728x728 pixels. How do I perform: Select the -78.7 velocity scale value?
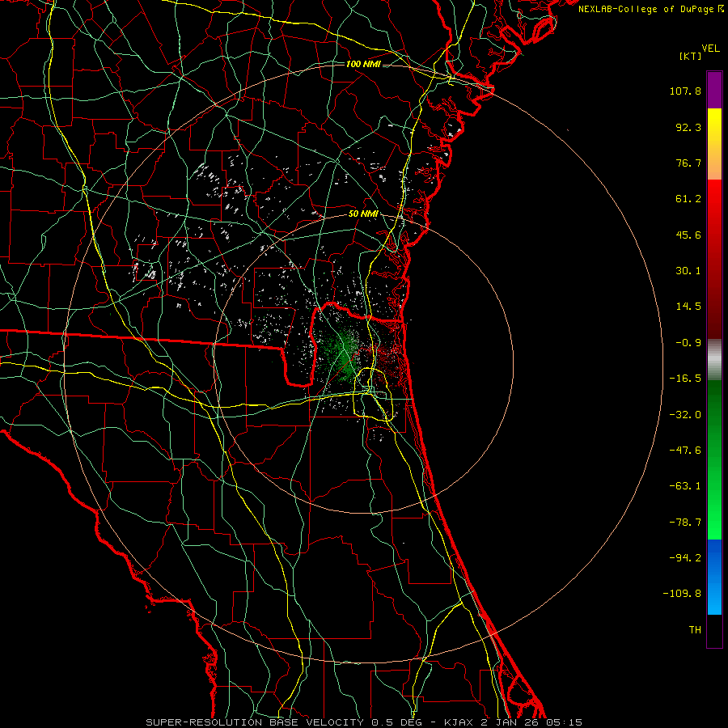tap(685, 523)
